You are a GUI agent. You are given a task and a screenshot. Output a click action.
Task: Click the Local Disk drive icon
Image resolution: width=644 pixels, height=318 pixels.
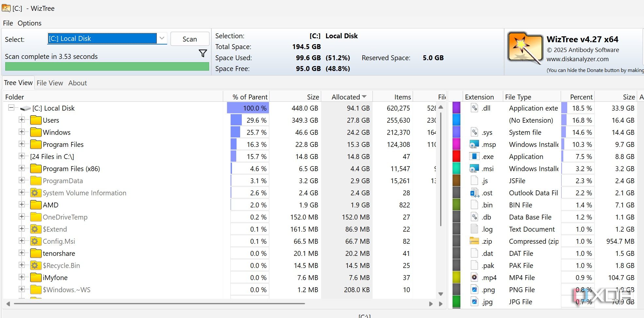click(25, 108)
